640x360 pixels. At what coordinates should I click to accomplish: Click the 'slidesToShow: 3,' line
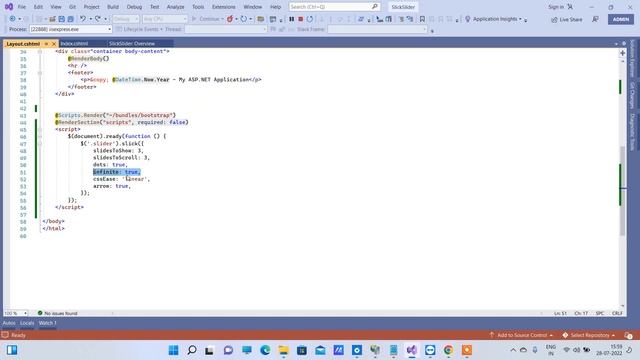[x=118, y=151]
